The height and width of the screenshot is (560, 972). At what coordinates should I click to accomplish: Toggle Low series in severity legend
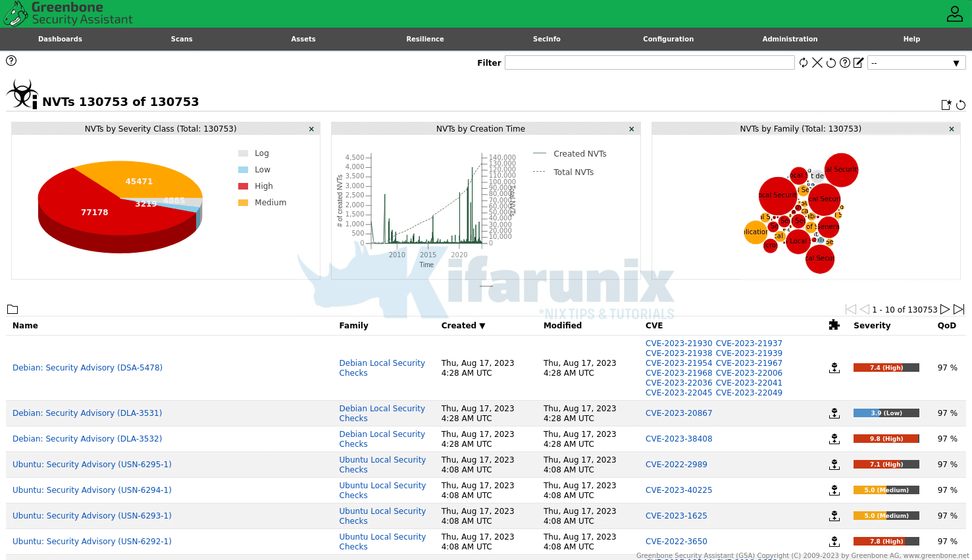(x=254, y=170)
